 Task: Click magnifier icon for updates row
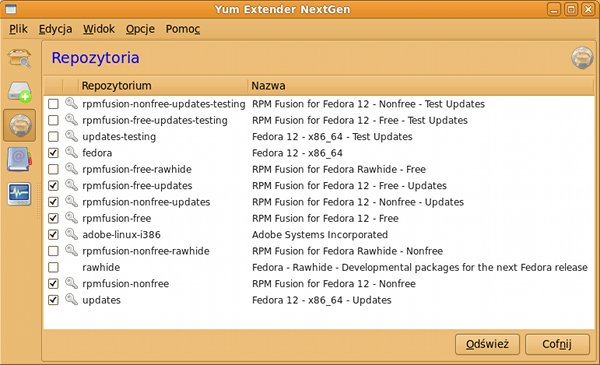(x=71, y=300)
